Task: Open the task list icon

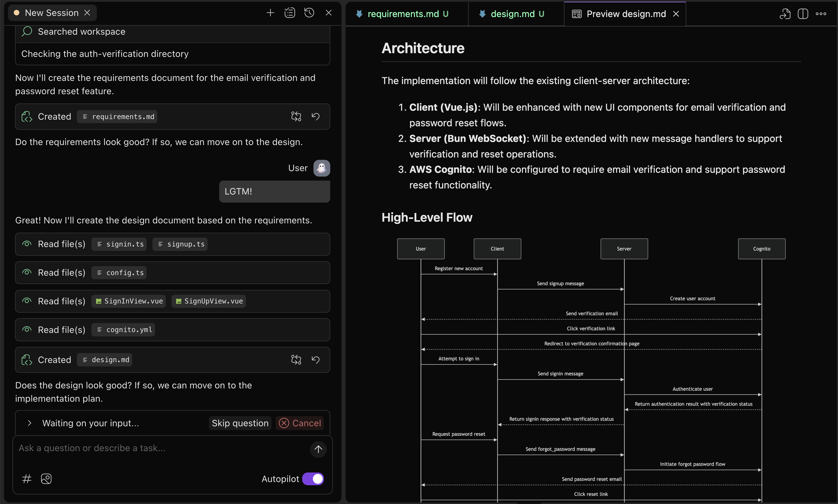Action: click(x=289, y=13)
